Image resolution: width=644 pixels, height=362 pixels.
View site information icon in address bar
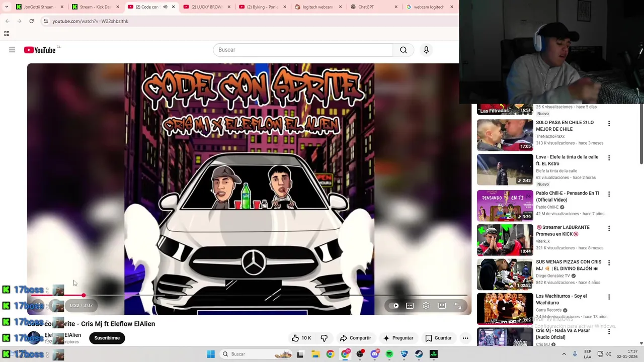pyautogui.click(x=46, y=21)
